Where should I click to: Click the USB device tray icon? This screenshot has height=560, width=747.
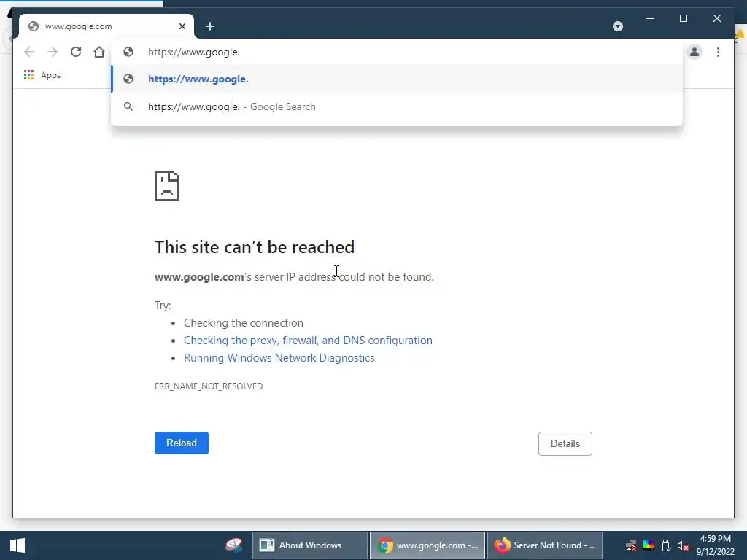coord(667,545)
